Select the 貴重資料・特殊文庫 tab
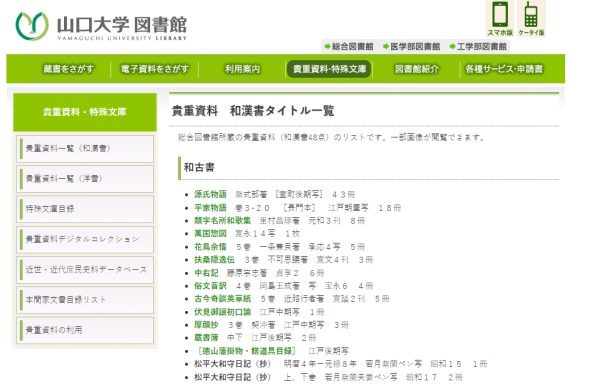600x389 pixels. tap(329, 69)
